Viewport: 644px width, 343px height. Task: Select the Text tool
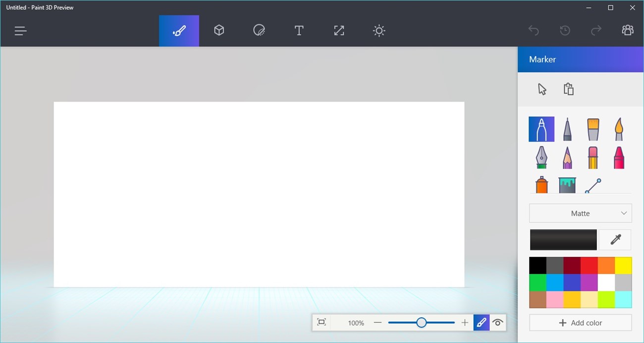(x=299, y=30)
